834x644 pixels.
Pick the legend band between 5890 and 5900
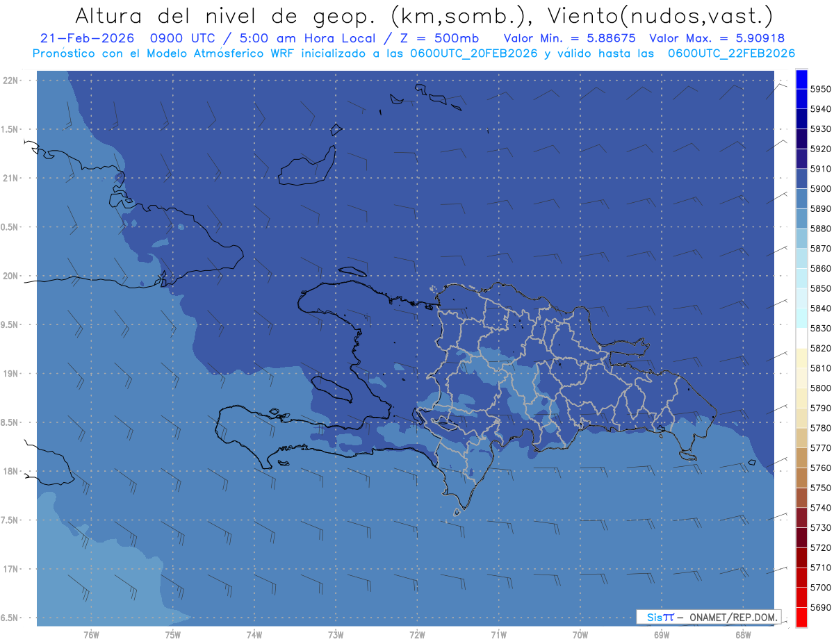[x=801, y=199]
